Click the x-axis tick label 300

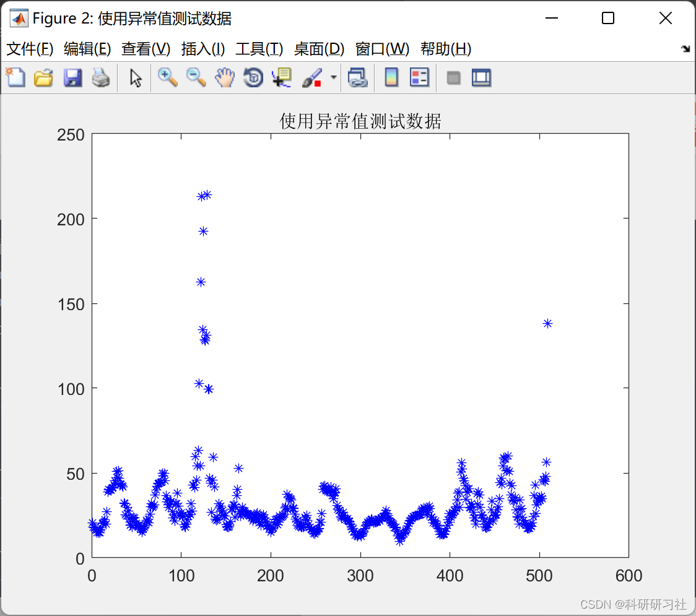pos(360,576)
